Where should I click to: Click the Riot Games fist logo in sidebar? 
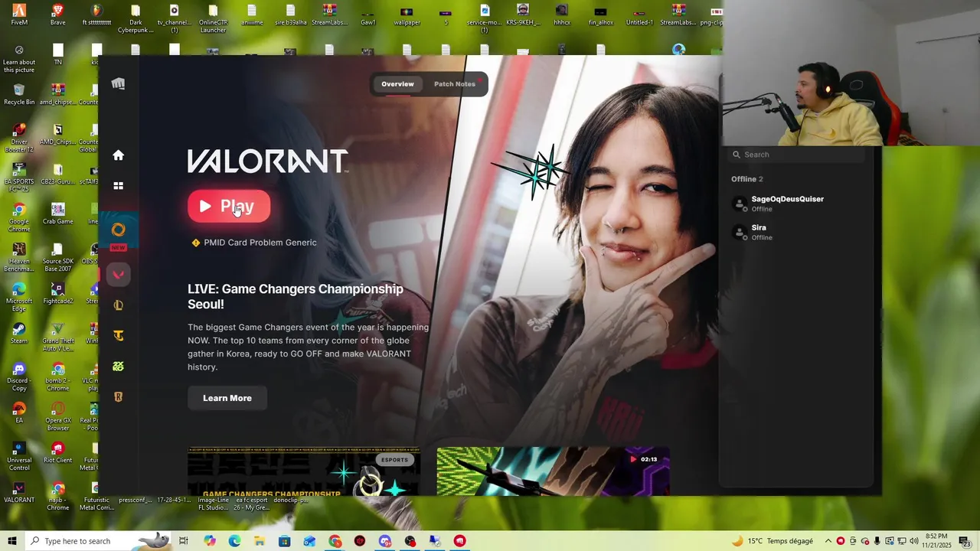click(118, 84)
